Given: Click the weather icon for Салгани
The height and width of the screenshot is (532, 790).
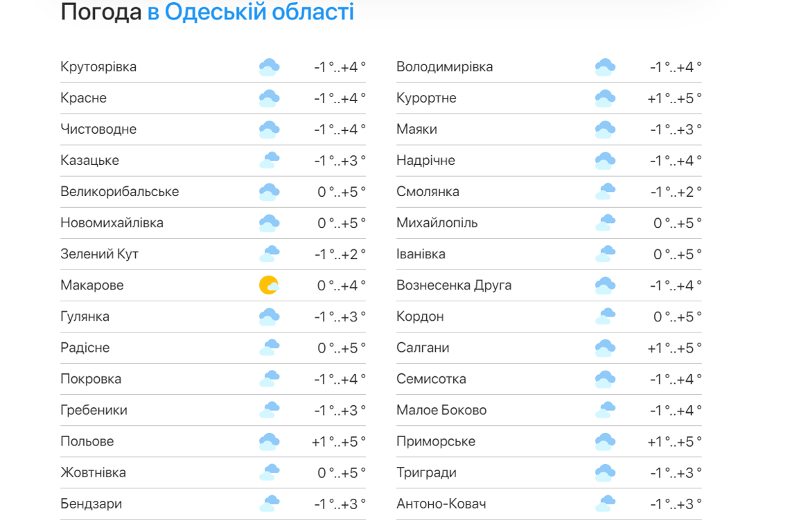Looking at the screenshot, I should pos(605,348).
